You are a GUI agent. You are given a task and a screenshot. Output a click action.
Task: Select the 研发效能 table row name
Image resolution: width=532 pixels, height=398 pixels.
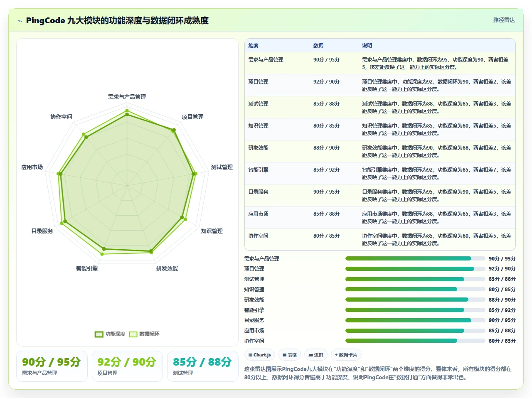[258, 148]
